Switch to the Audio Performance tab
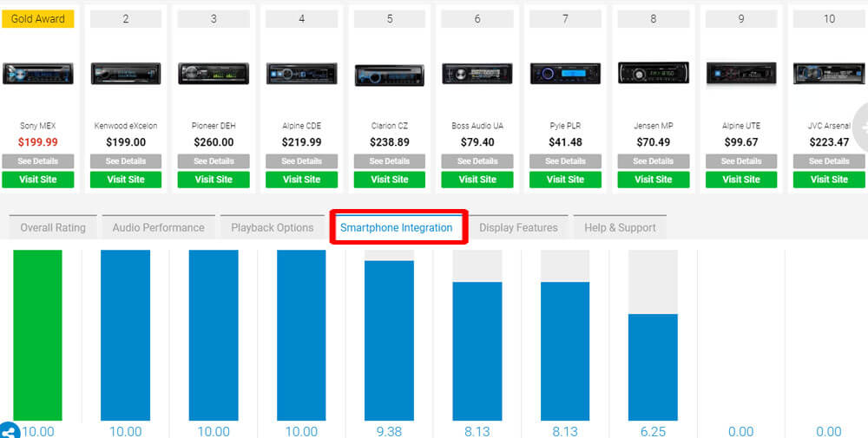 coord(158,227)
